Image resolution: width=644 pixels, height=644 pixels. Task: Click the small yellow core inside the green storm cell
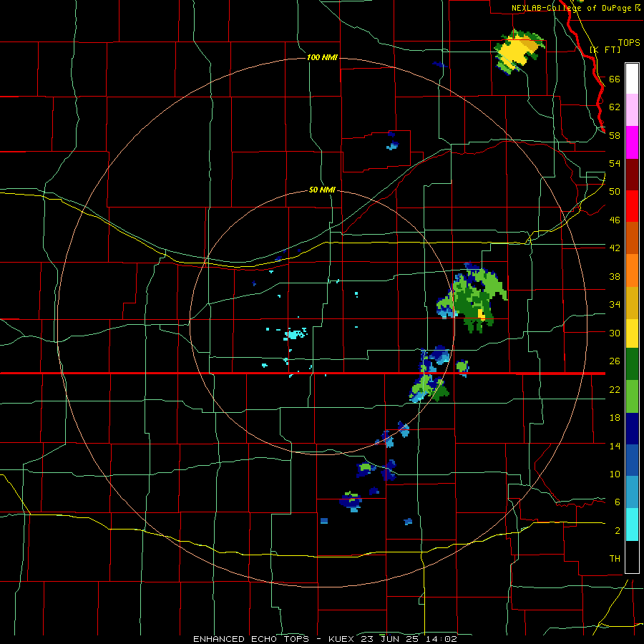(x=482, y=314)
